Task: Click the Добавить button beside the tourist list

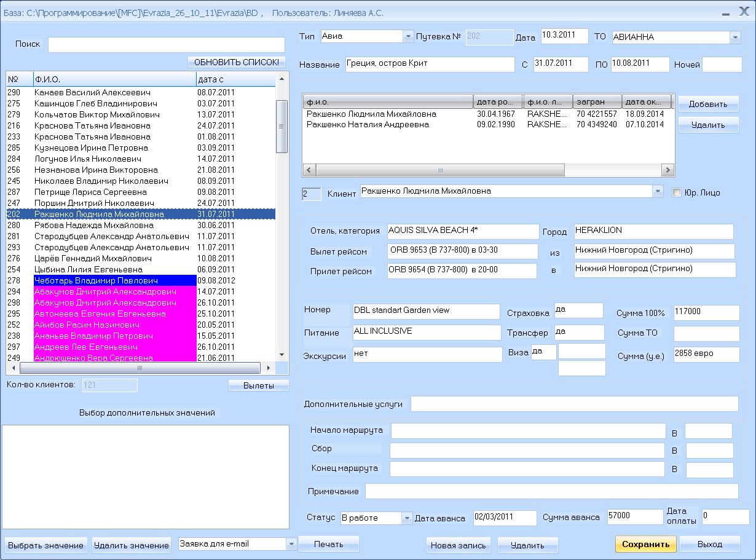Action: [x=708, y=105]
